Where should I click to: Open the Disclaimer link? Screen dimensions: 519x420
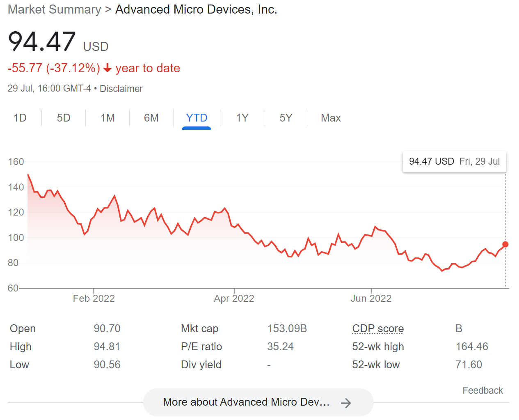click(x=121, y=89)
